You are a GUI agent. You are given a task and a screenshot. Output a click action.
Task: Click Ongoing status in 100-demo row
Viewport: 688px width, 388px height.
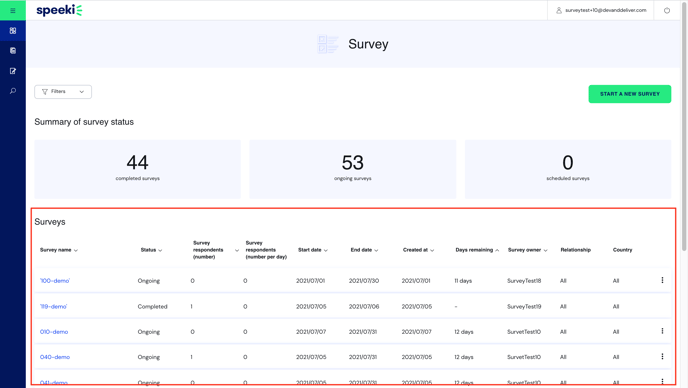(x=149, y=280)
